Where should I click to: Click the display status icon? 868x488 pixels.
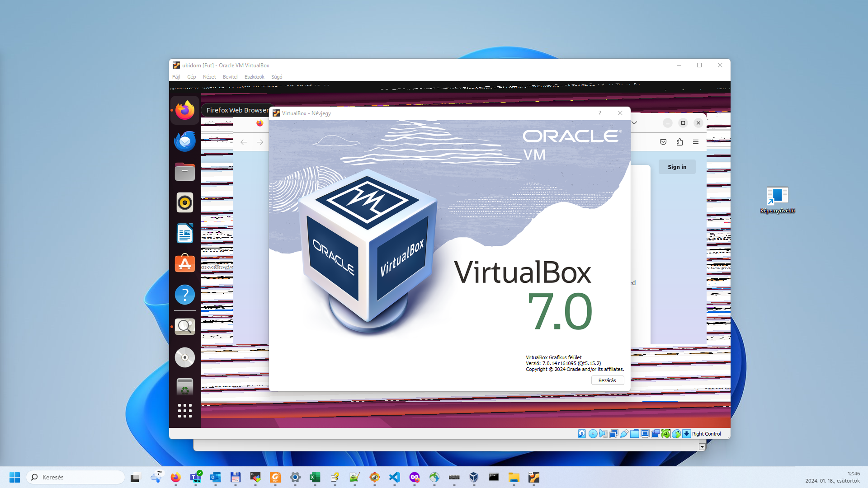[x=645, y=434]
